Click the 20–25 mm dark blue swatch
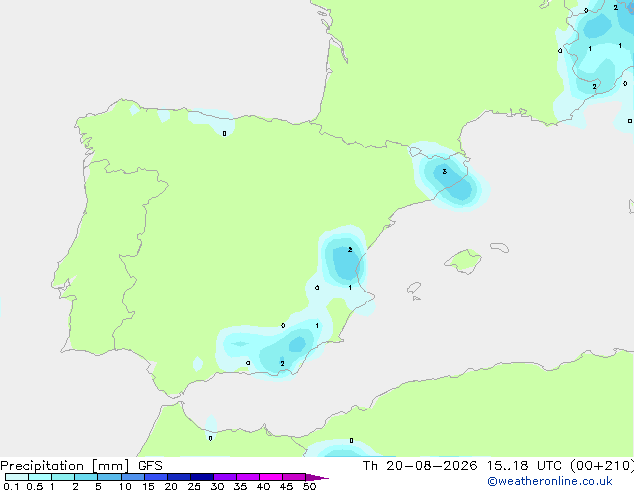 point(179,477)
